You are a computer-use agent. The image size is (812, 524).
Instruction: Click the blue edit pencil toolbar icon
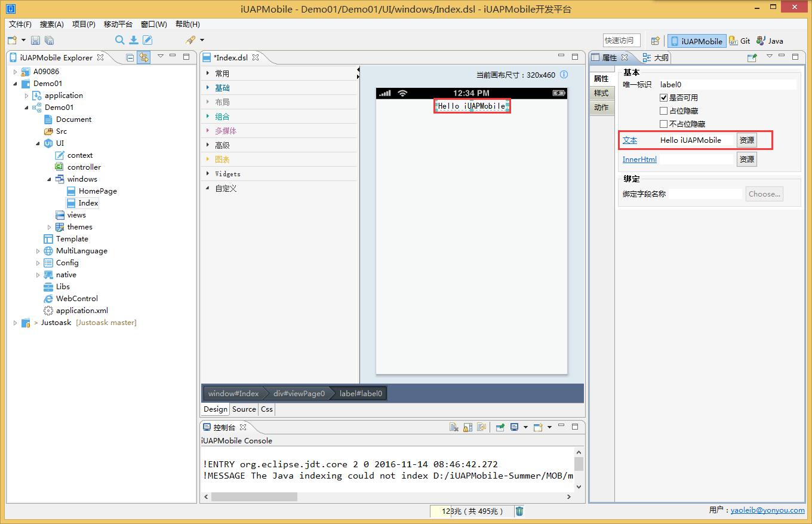(147, 40)
